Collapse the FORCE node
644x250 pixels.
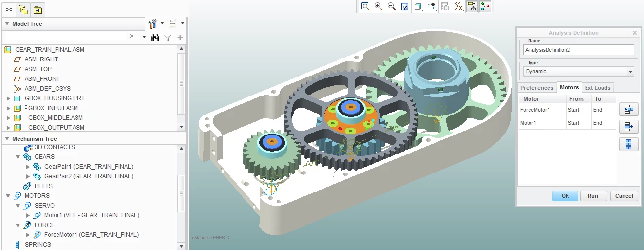pyautogui.click(x=18, y=225)
